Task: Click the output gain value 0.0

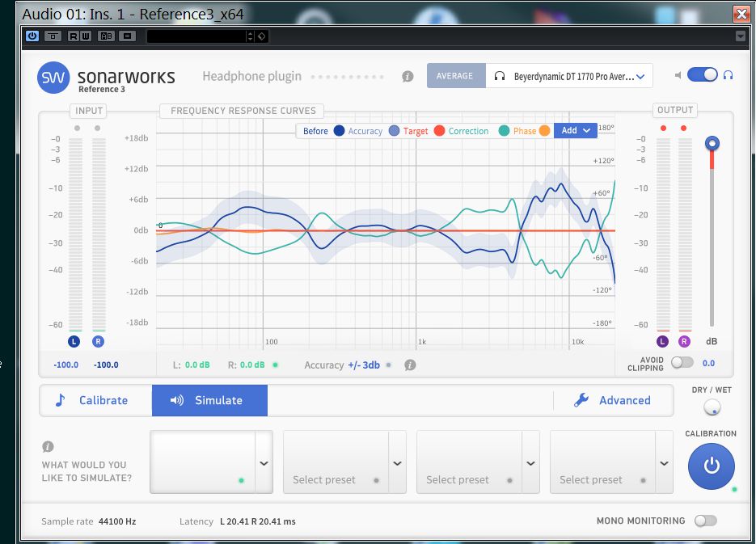Action: [x=708, y=363]
